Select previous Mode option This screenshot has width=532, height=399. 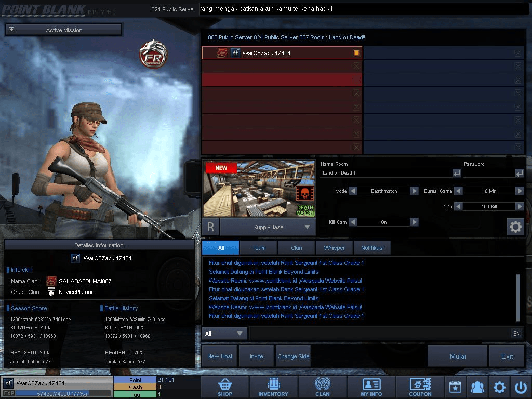click(353, 191)
